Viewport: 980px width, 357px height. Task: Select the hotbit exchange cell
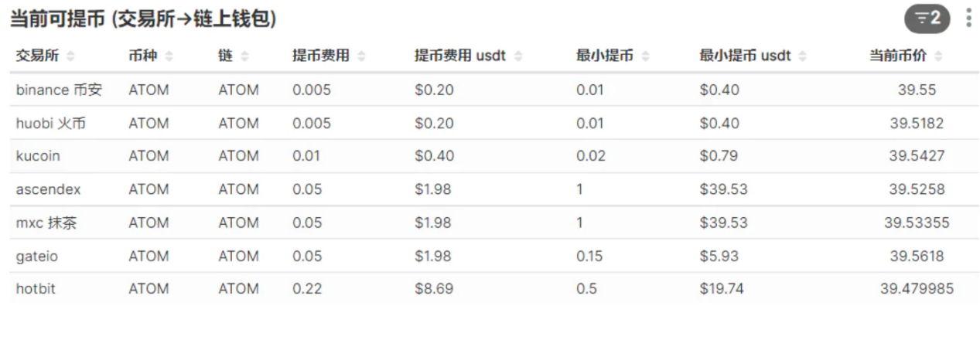click(x=36, y=289)
